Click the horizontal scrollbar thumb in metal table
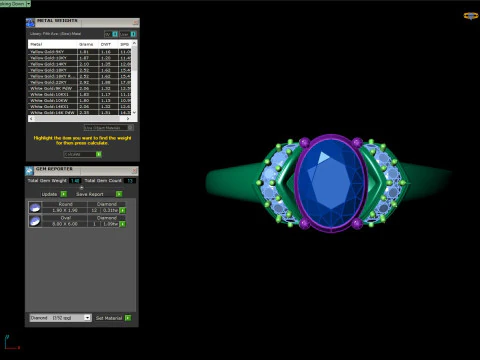 click(x=77, y=118)
